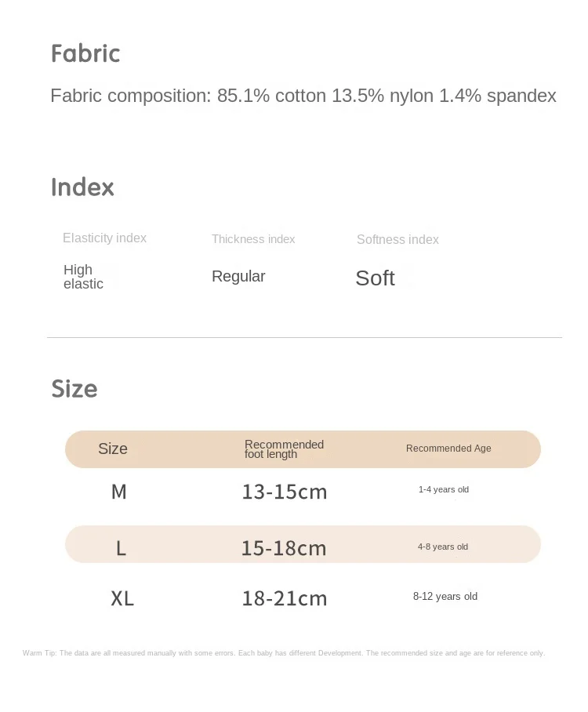Click the Warm Tip disclaimer text

tap(283, 653)
